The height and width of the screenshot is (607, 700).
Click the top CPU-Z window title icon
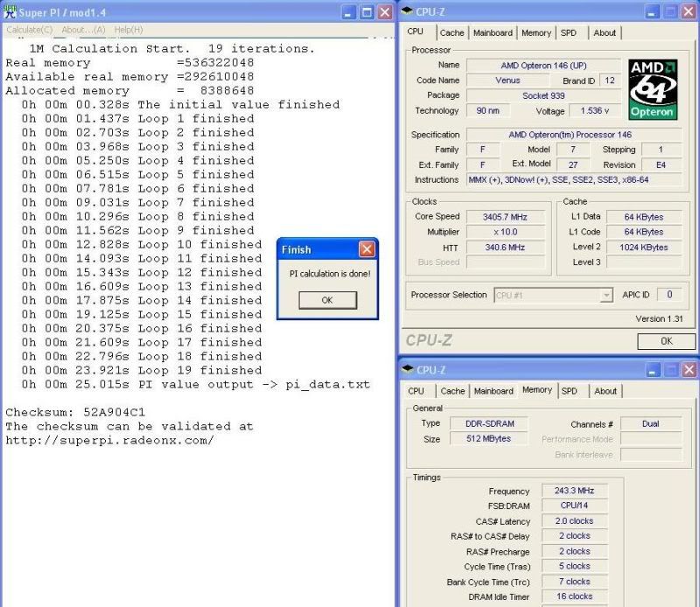point(407,11)
